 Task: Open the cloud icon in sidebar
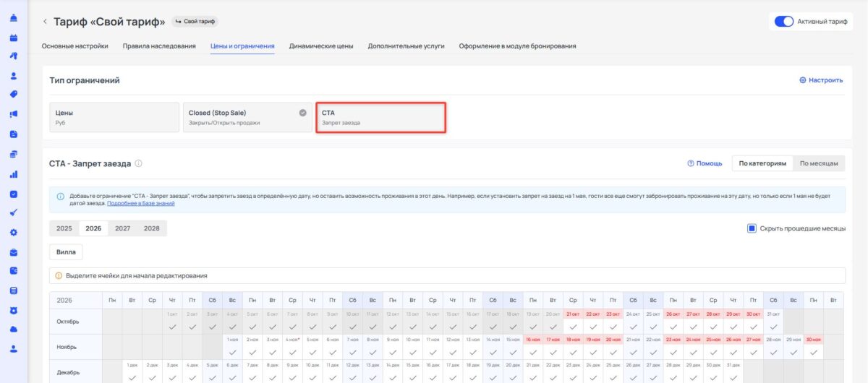click(x=14, y=329)
